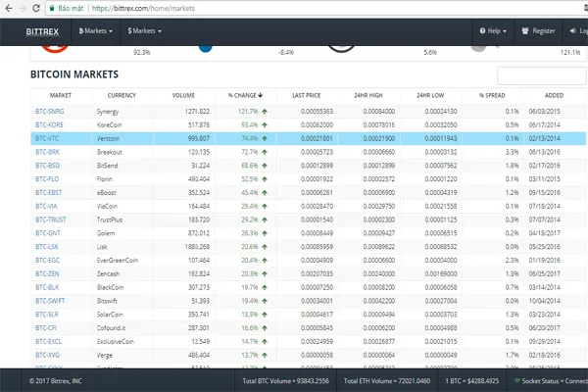Screen dimensions: 588x392
Task: Sort table by VOLUME column header
Action: click(183, 95)
